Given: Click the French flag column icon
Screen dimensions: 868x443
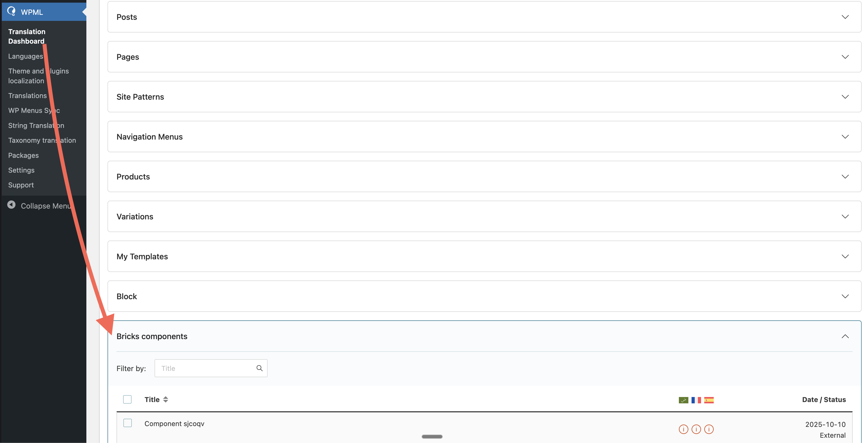Looking at the screenshot, I should coord(696,400).
